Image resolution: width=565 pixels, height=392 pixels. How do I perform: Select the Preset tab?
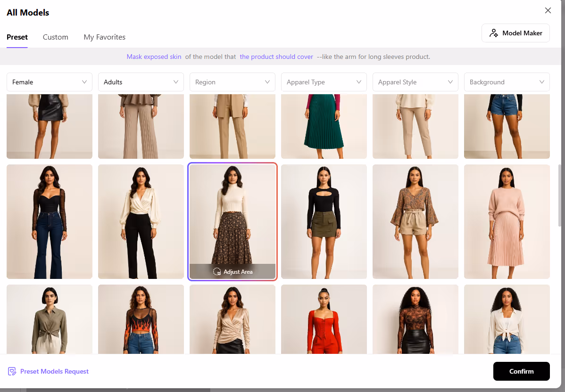coord(17,37)
